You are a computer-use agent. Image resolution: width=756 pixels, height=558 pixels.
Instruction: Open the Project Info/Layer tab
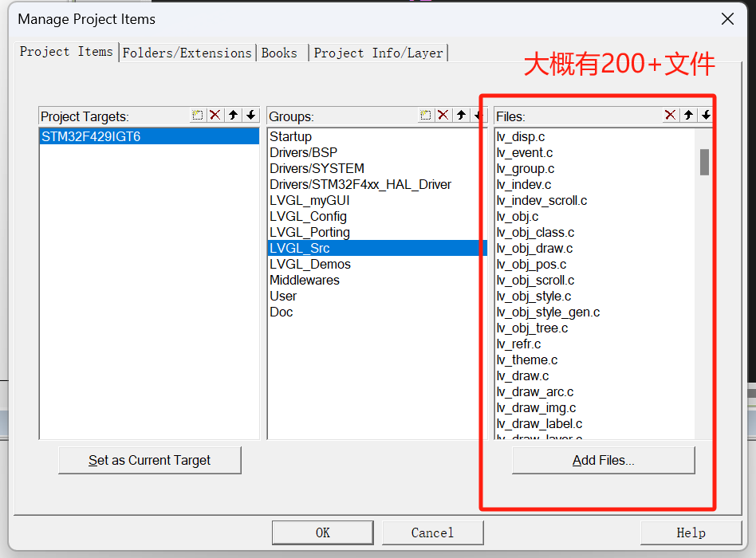pos(378,53)
